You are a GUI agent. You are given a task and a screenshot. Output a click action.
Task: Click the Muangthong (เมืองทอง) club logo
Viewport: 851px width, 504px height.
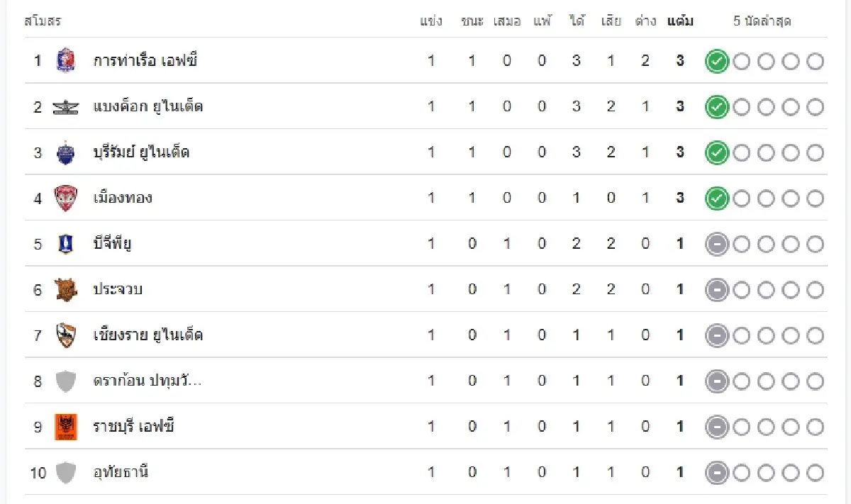[x=65, y=198]
